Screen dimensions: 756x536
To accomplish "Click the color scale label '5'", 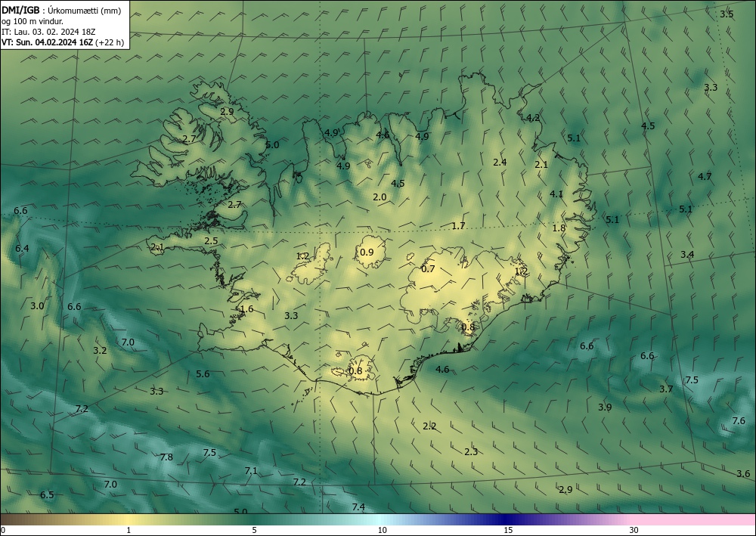I will tap(254, 531).
